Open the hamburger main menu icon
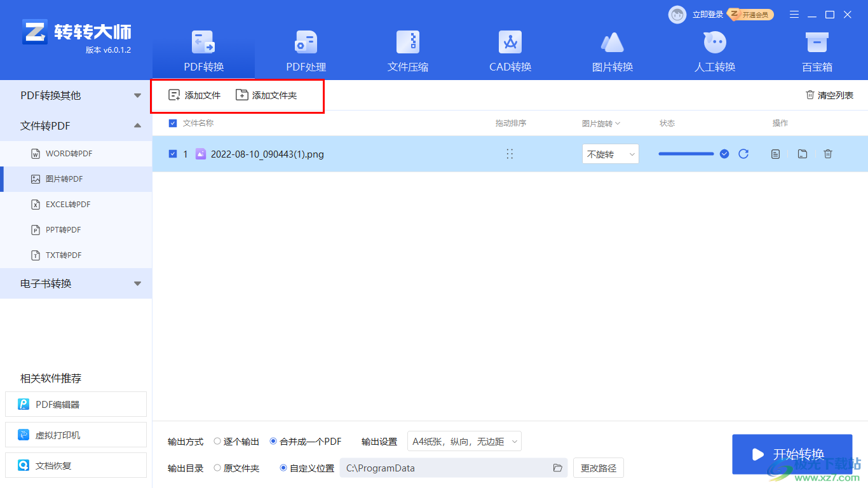This screenshot has height=488, width=868. pos(794,15)
